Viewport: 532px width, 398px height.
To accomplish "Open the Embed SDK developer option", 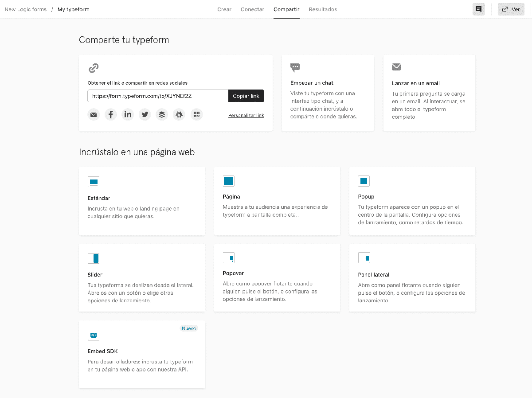I will click(x=94, y=335).
